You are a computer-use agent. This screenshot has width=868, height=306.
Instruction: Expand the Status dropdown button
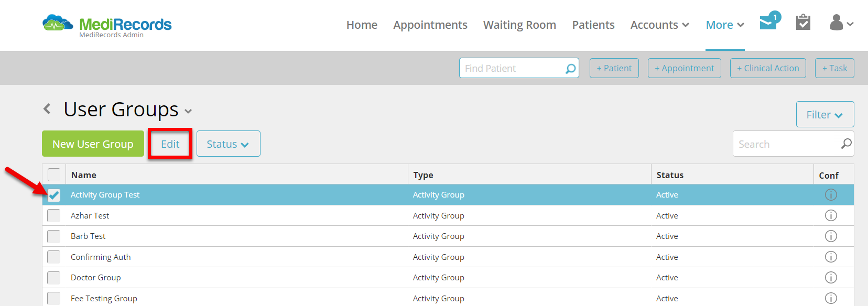click(x=228, y=144)
